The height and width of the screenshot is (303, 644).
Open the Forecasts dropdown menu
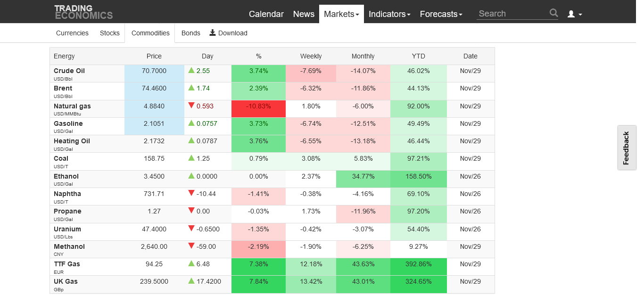pos(441,14)
